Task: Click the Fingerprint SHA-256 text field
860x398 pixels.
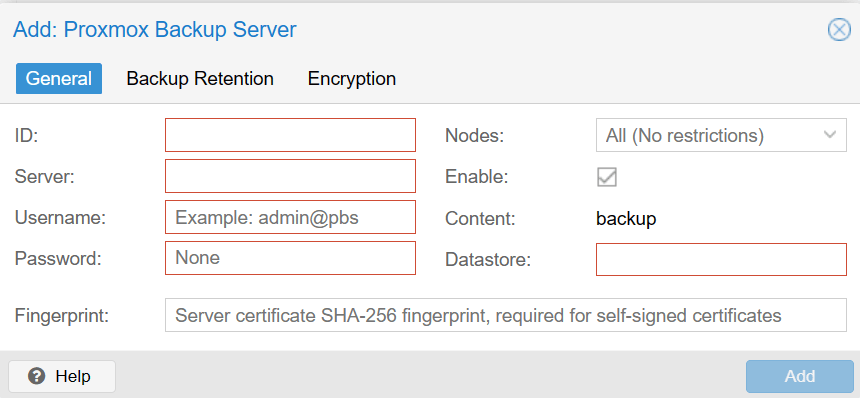Action: click(x=506, y=315)
